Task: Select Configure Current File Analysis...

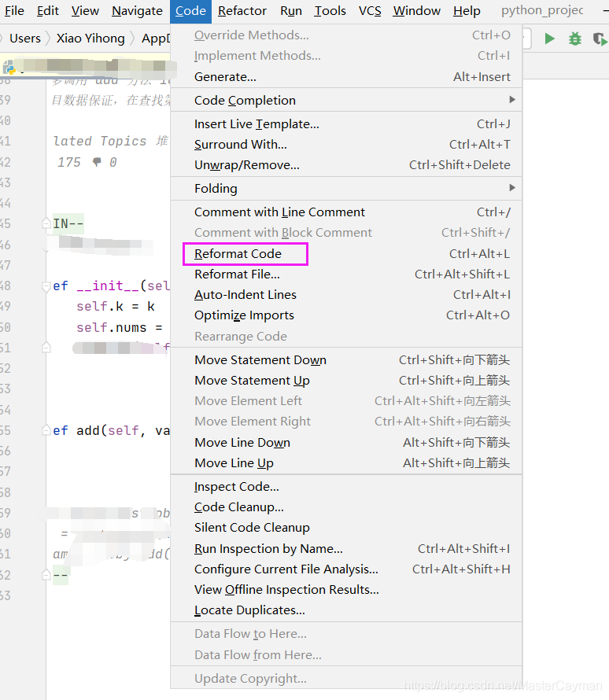Action: (346, 569)
